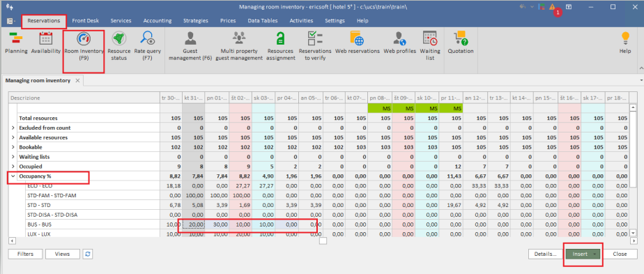Open Rate query (F7)
644x274 pixels.
coord(148,47)
